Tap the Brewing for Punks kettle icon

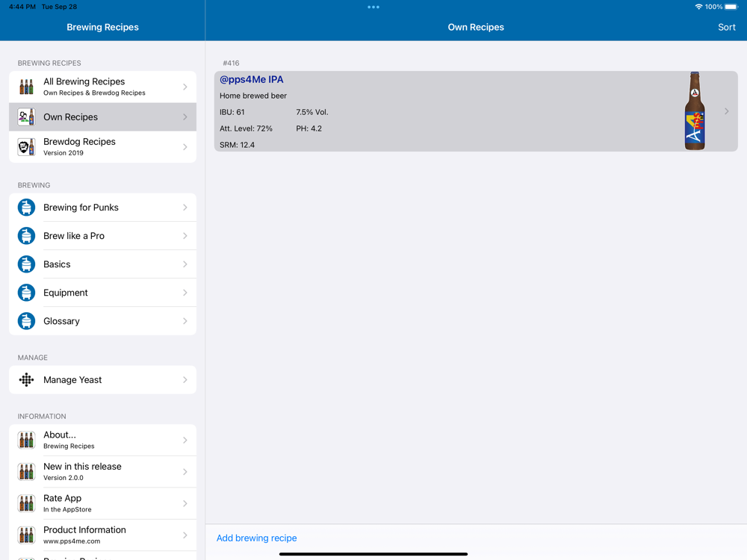pos(26,208)
